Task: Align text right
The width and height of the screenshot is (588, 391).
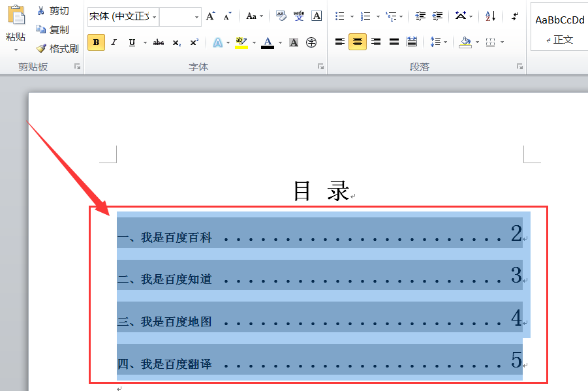Action: click(376, 42)
